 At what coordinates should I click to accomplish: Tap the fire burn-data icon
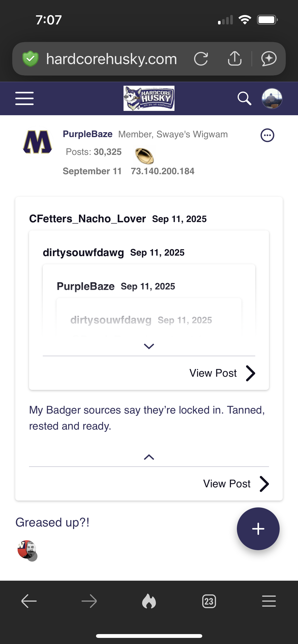click(149, 602)
